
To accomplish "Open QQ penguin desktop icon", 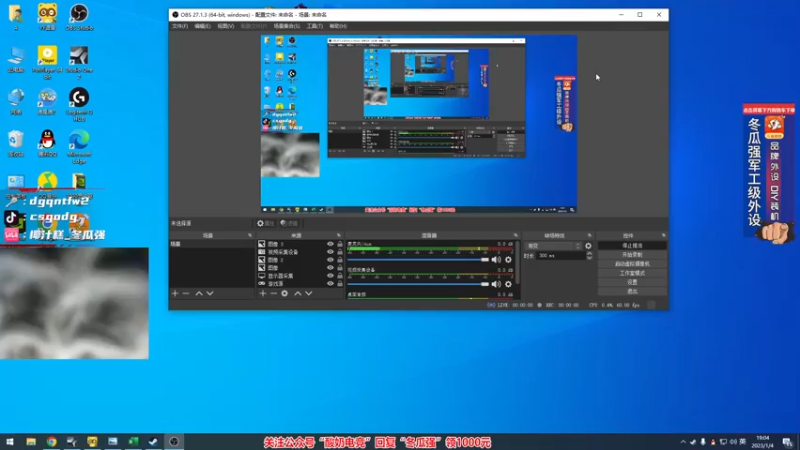I will coord(47,143).
